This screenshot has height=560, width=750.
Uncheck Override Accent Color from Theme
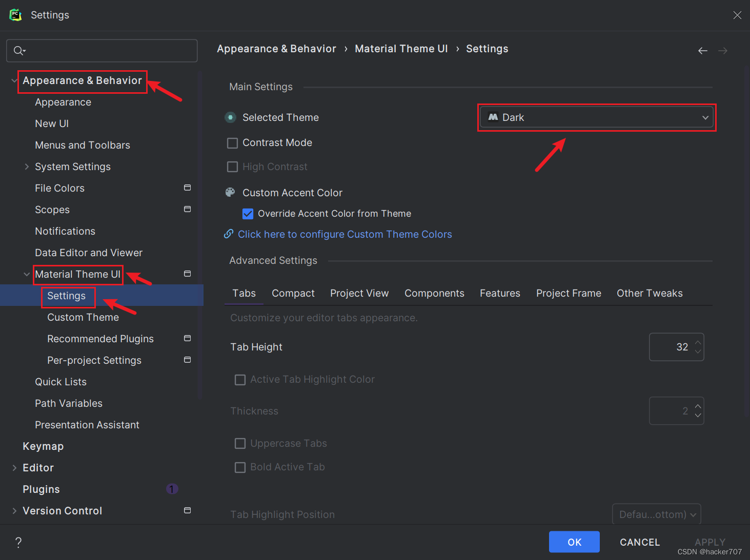(248, 214)
